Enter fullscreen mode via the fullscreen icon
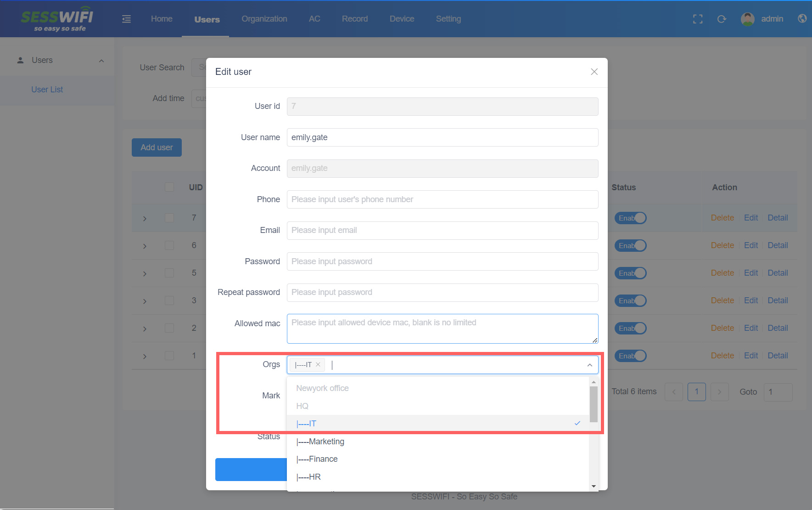This screenshot has width=812, height=510. click(x=698, y=19)
